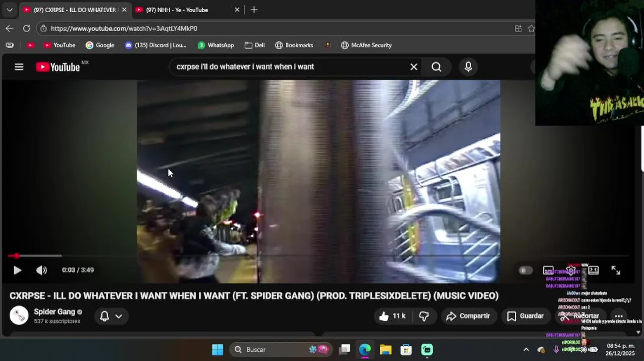This screenshot has width=644, height=361.
Task: Go back in browser history
Action: (x=9, y=28)
